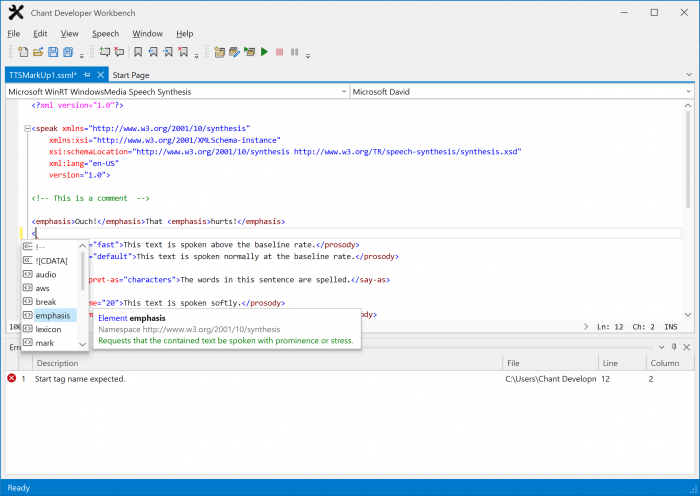Image resolution: width=700 pixels, height=496 pixels.
Task: Open the Window menu
Action: coord(147,33)
